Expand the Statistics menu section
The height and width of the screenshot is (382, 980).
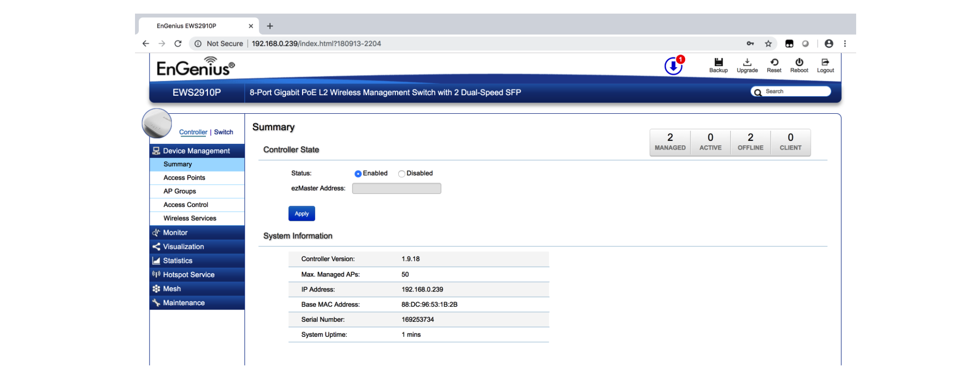coord(197,260)
